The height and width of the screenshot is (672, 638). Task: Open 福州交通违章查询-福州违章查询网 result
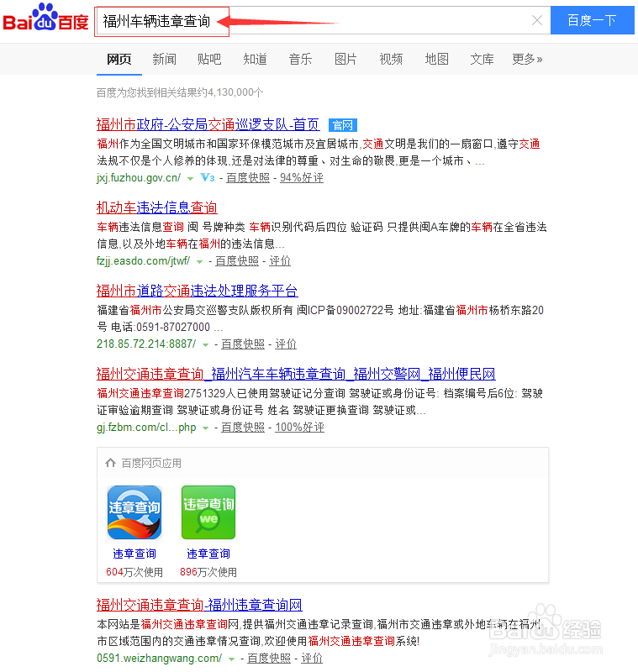pos(199,605)
